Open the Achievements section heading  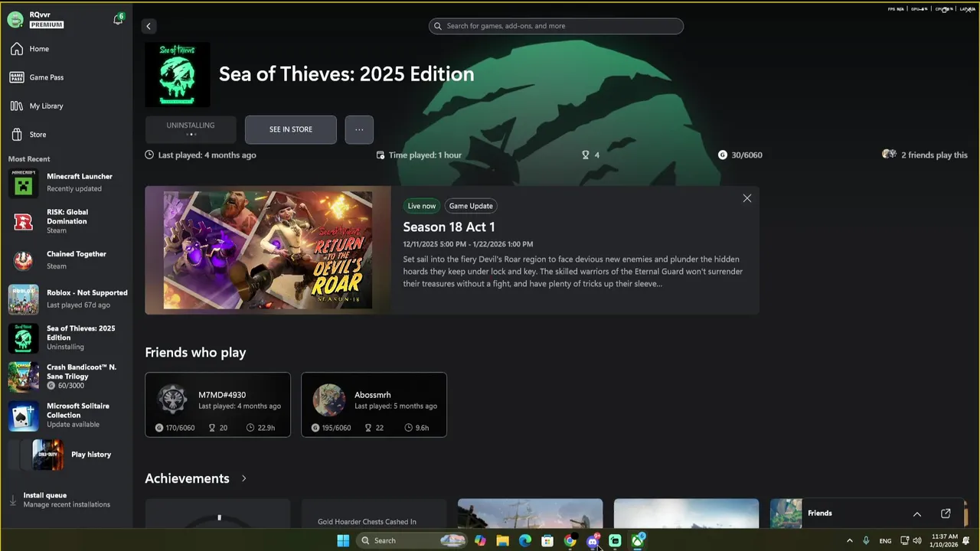point(187,478)
